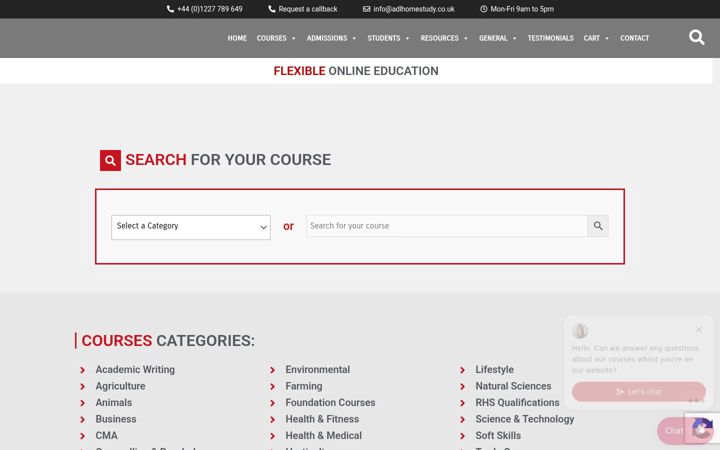Expand the Admissions menu
This screenshot has height=450, width=720.
[331, 38]
